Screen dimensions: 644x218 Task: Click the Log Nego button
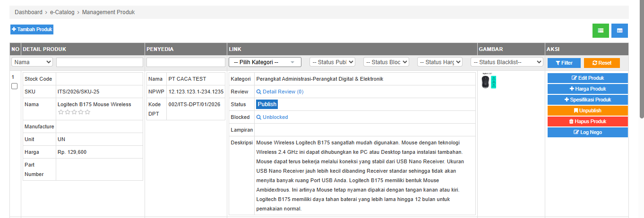tap(588, 132)
